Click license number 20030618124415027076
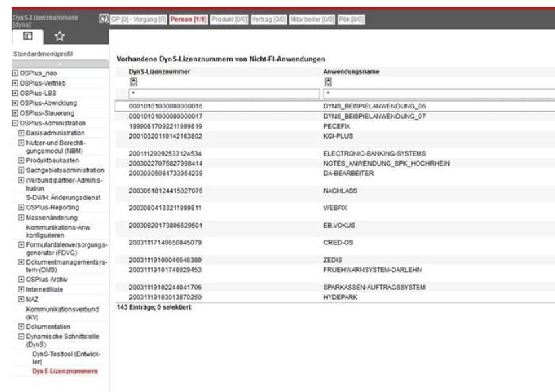This screenshot has height=392, width=555. click(x=165, y=191)
